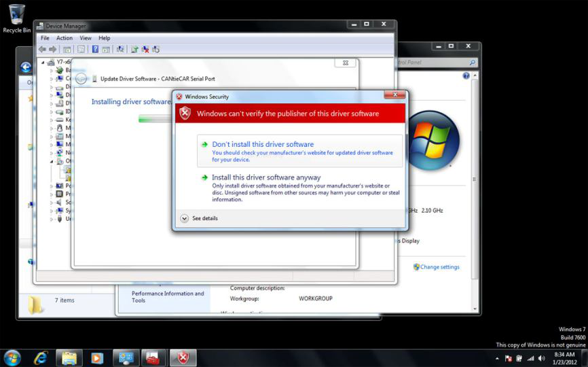This screenshot has height=367, width=588.
Task: Collapse the Other devices tree node
Action: click(51, 161)
